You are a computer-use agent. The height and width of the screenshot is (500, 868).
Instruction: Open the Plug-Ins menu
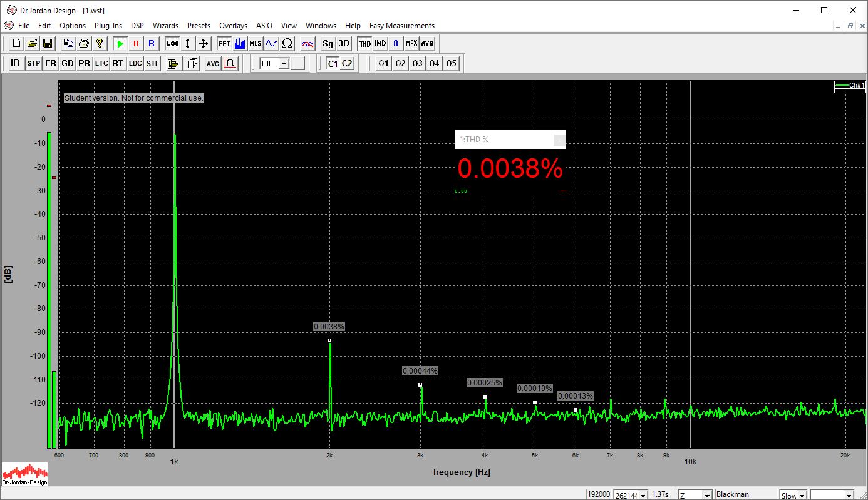[108, 26]
